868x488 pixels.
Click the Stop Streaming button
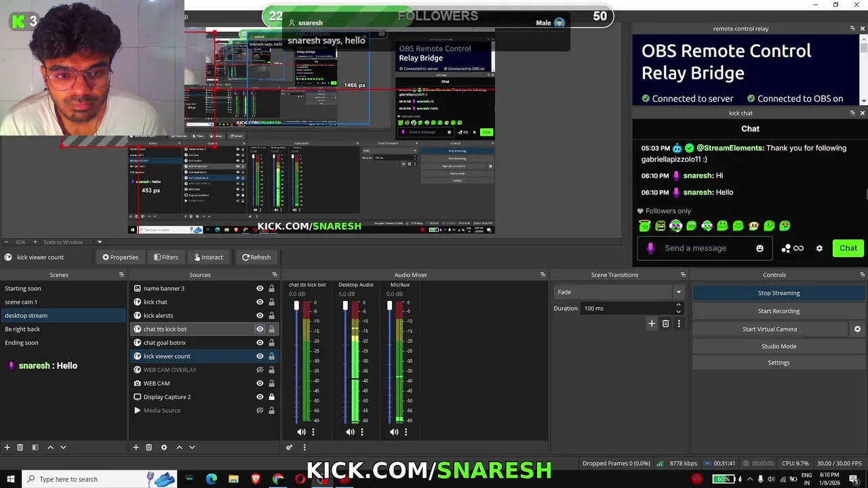click(778, 293)
